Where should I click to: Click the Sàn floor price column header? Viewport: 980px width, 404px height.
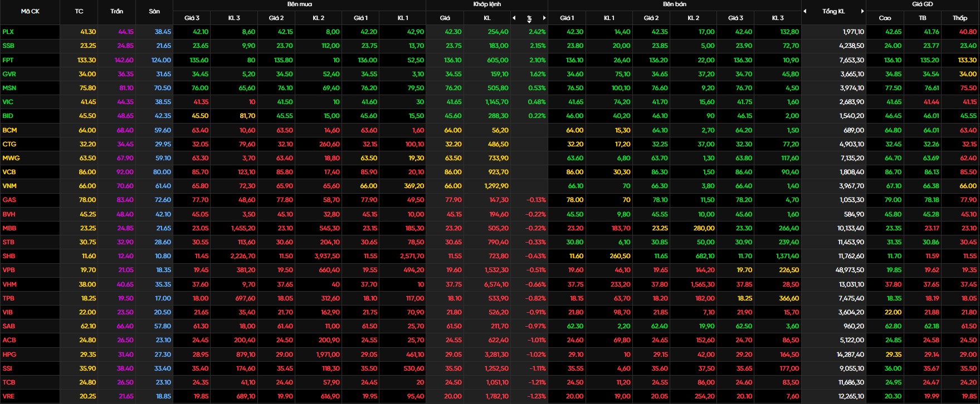pyautogui.click(x=154, y=11)
